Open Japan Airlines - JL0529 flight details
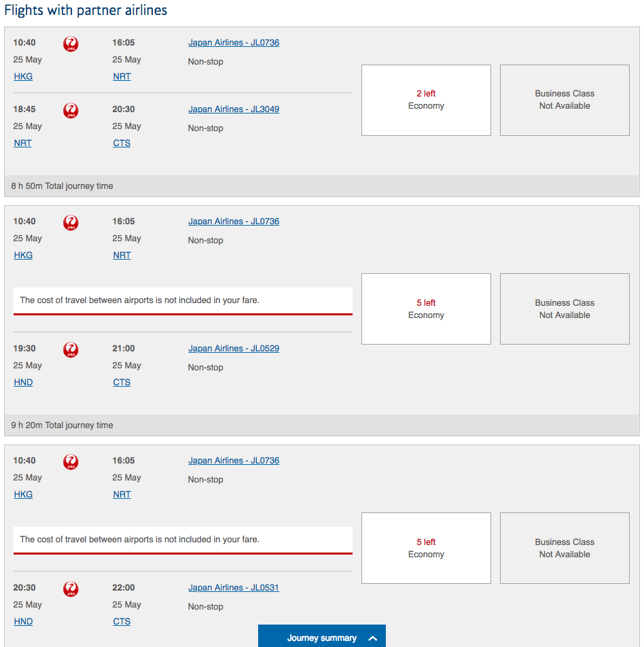This screenshot has width=644, height=647. (234, 349)
